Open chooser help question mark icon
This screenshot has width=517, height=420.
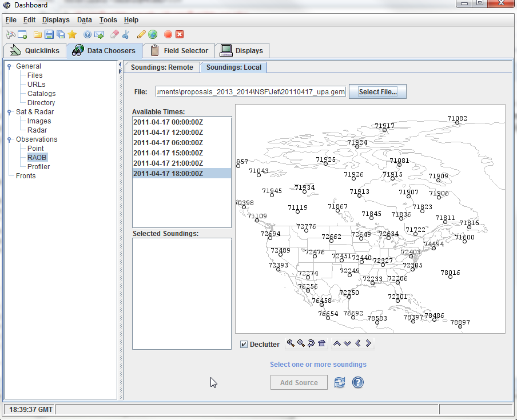coord(358,382)
